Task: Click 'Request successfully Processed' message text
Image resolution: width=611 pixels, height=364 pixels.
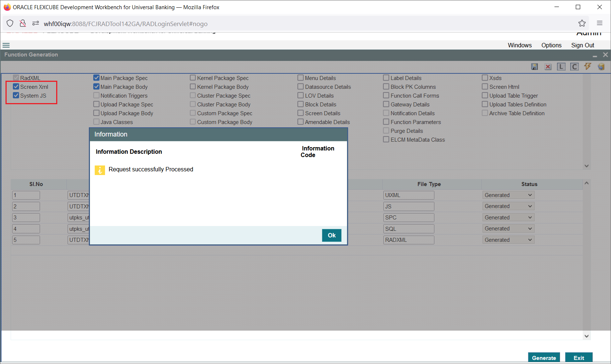Action: pyautogui.click(x=151, y=169)
